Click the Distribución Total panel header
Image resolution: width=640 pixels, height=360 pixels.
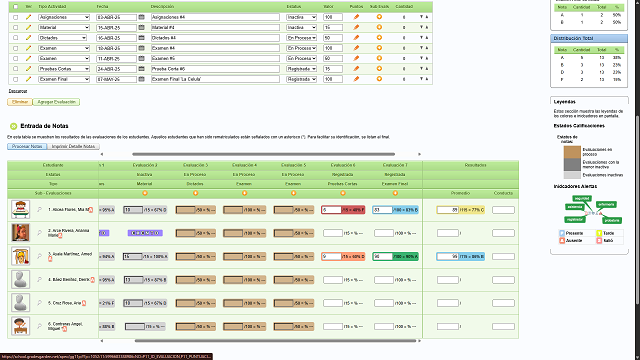pyautogui.click(x=589, y=38)
